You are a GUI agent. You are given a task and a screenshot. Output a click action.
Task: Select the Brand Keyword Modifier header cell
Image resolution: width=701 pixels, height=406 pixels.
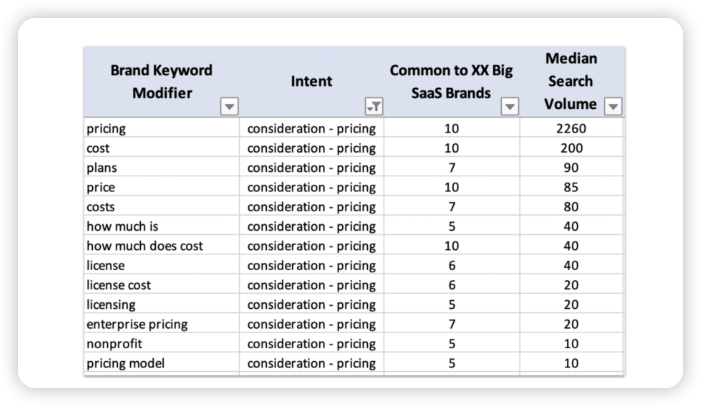click(x=162, y=82)
